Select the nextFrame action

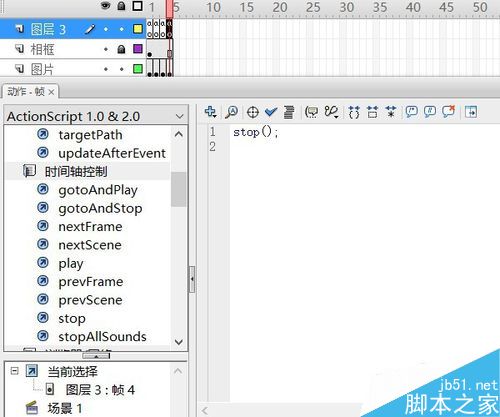coord(90,226)
